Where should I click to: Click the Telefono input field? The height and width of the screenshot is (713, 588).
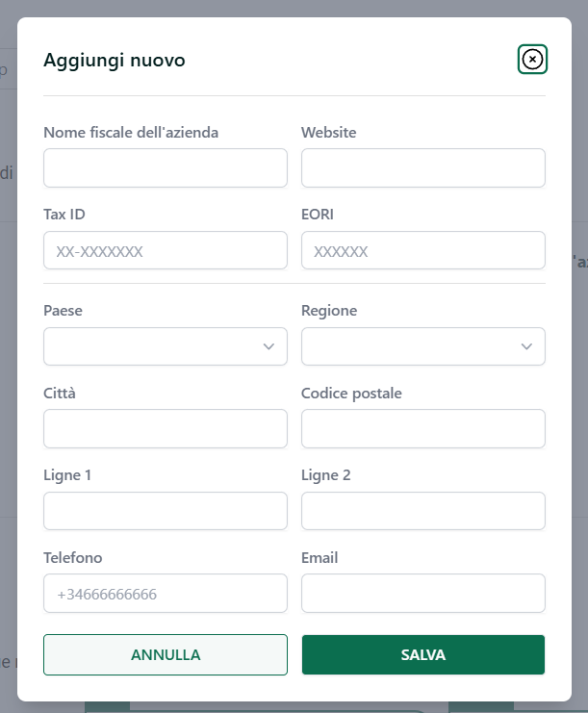coord(166,594)
